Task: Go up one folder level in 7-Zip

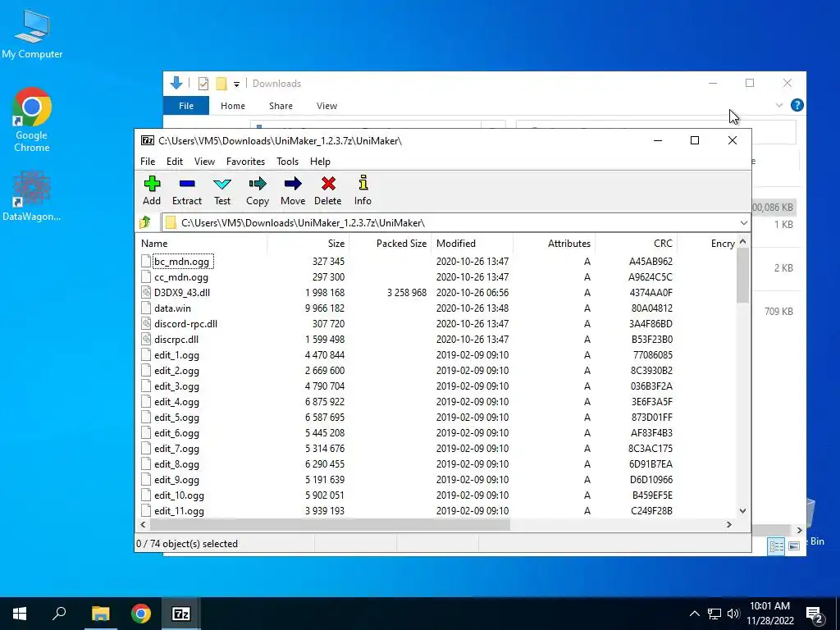Action: [x=145, y=222]
